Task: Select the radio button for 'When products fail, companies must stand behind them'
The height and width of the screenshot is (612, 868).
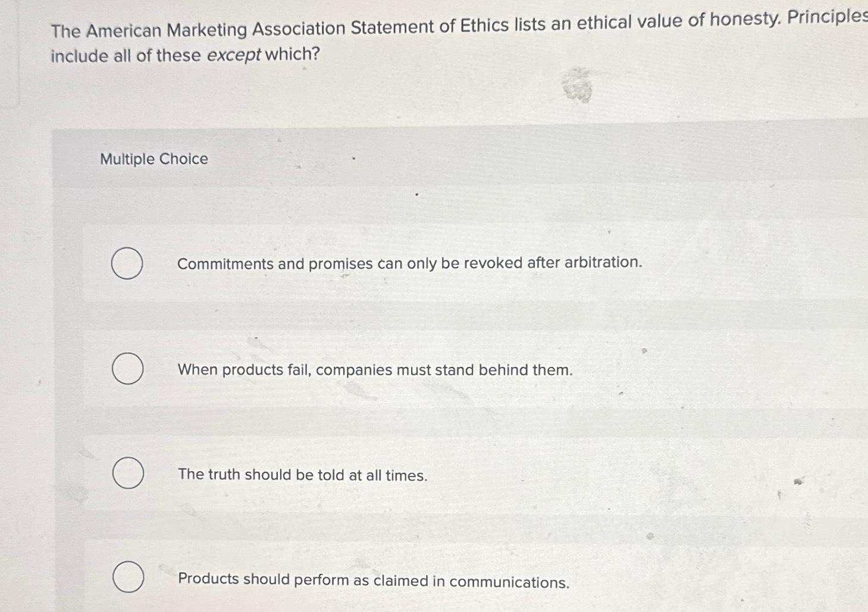Action: (x=127, y=369)
